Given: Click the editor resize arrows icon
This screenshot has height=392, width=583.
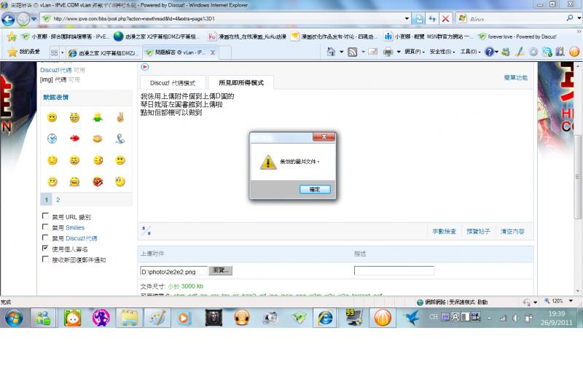Looking at the screenshot, I should pos(146,230).
